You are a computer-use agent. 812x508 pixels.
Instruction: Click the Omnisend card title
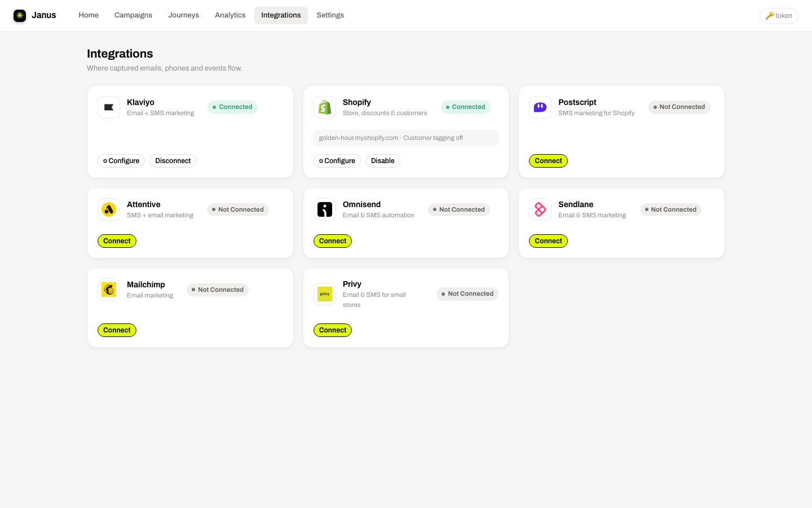(361, 204)
